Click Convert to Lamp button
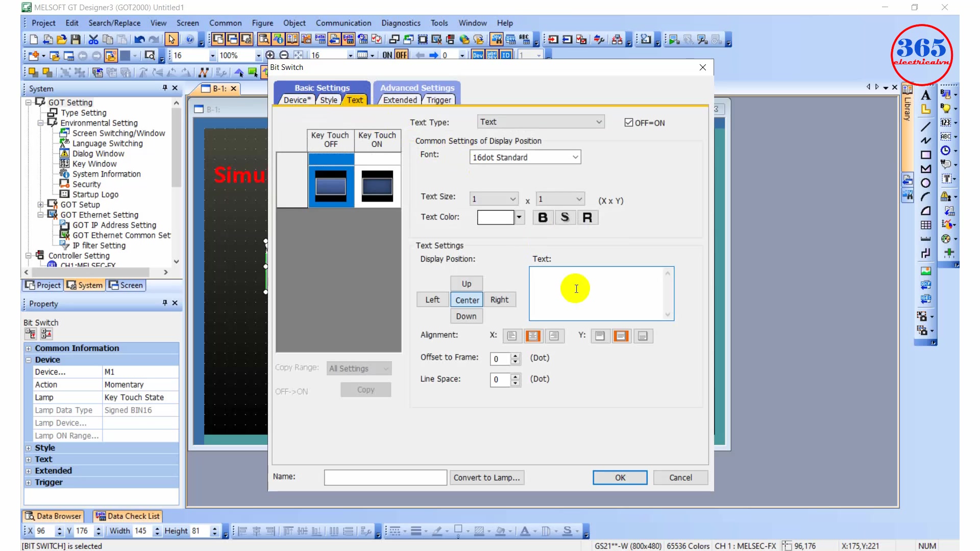The height and width of the screenshot is (551, 980). click(486, 478)
